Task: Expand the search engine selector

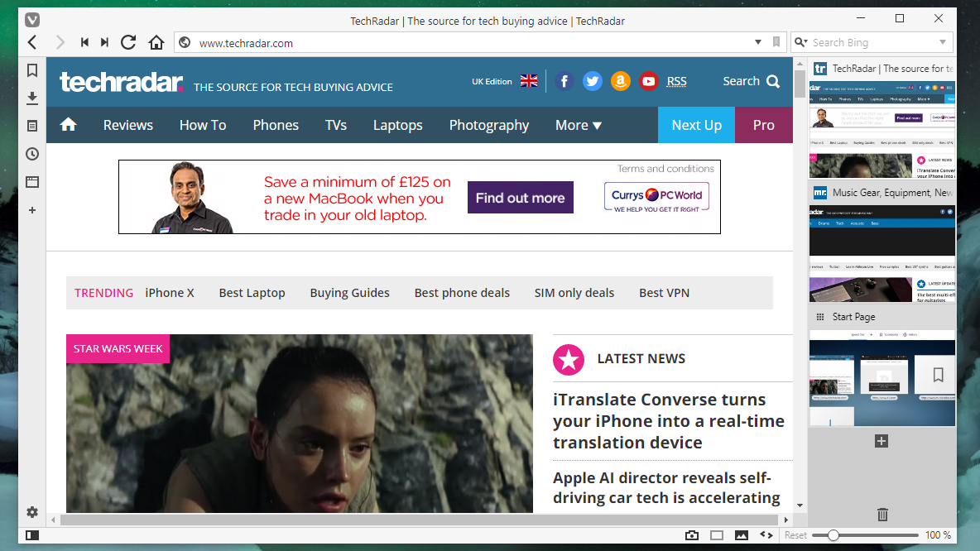Action: pos(800,42)
